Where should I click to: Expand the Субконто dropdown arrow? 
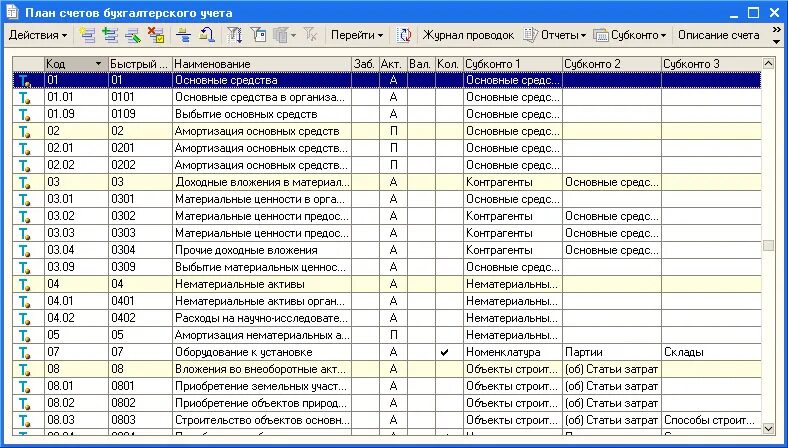[x=663, y=36]
